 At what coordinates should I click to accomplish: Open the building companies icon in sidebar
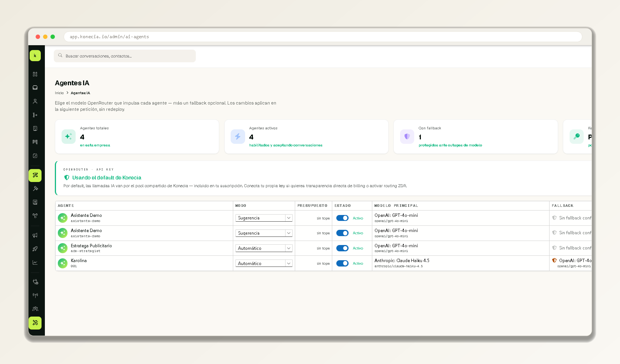click(x=35, y=129)
